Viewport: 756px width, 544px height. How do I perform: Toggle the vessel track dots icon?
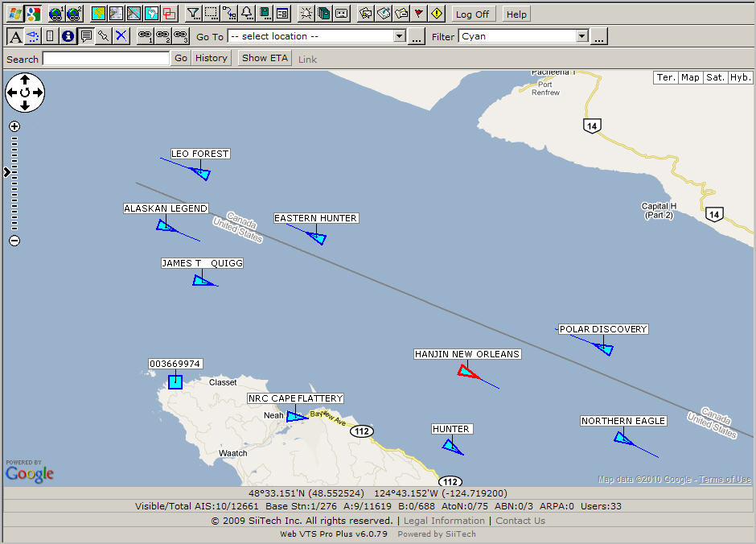[x=33, y=36]
